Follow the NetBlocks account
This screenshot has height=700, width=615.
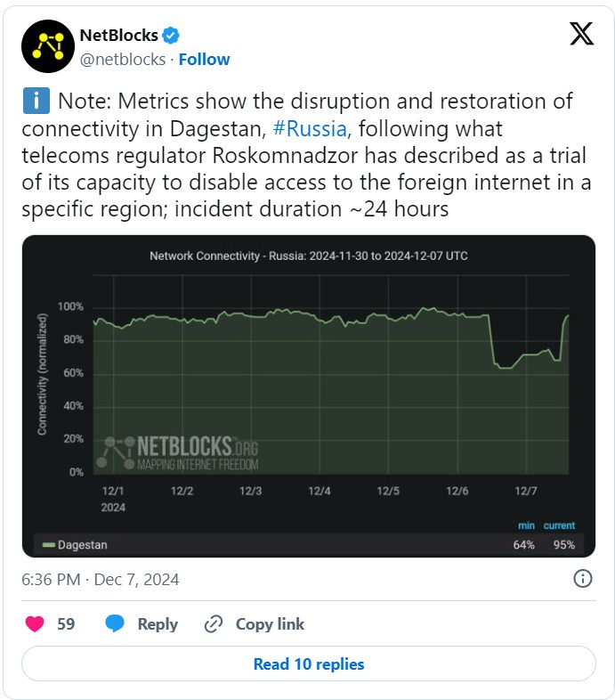click(204, 60)
